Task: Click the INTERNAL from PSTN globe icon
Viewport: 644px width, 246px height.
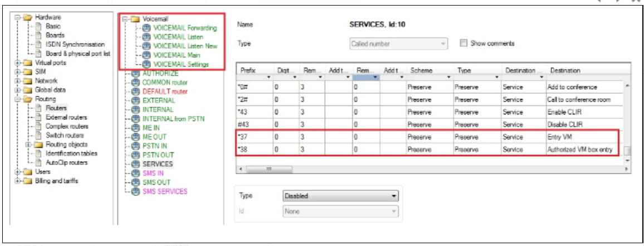Action: 136,118
